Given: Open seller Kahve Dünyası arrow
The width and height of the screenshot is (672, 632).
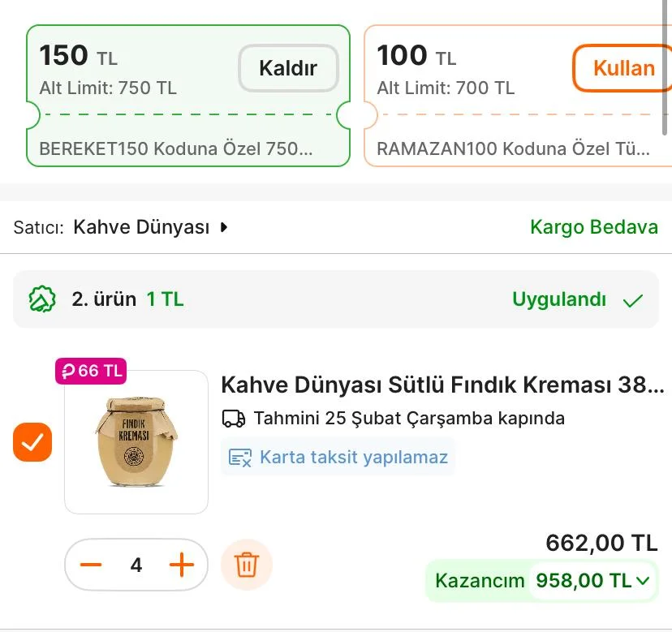Looking at the screenshot, I should coord(225,227).
